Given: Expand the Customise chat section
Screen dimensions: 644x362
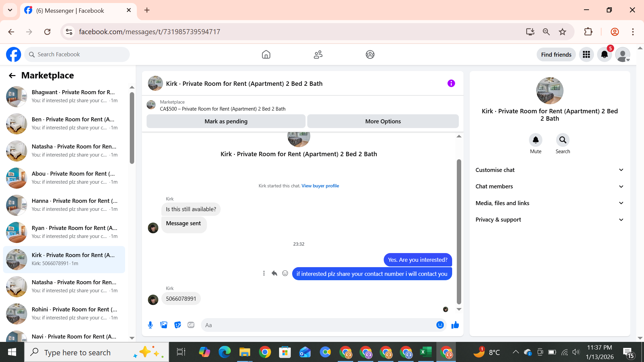Looking at the screenshot, I should click(x=549, y=170).
